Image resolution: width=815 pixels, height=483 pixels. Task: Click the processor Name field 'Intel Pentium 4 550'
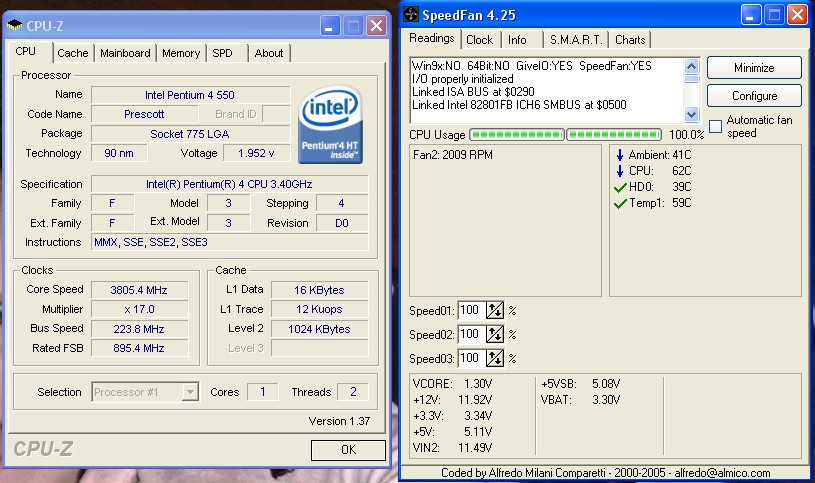(x=190, y=95)
